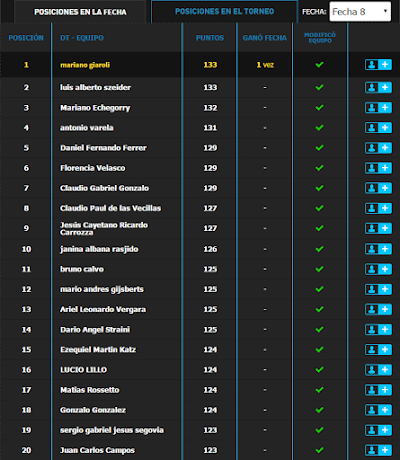The width and height of the screenshot is (400, 460).
Task: Add Mariano Echegorry user icon
Action: pos(378,108)
